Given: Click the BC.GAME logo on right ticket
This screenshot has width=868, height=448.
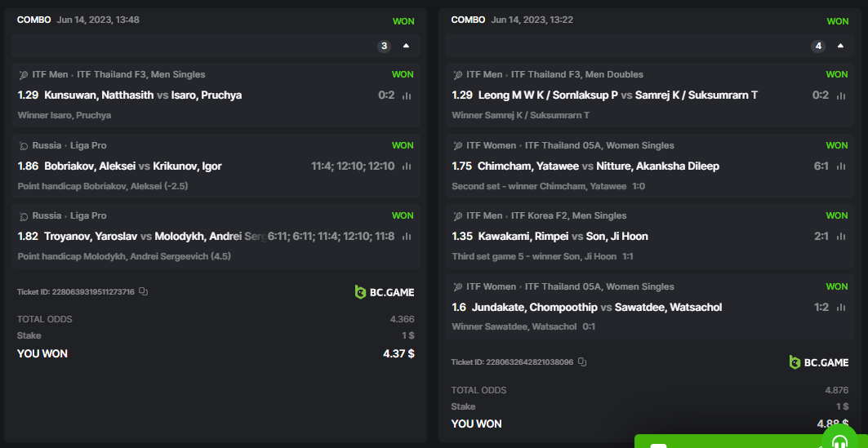Looking at the screenshot, I should (x=819, y=362).
